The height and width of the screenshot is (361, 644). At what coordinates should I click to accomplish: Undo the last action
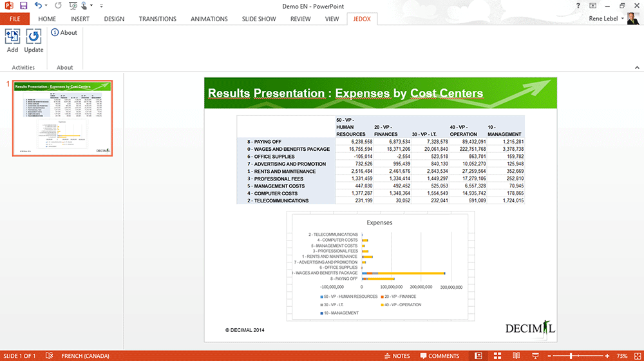pos(39,6)
